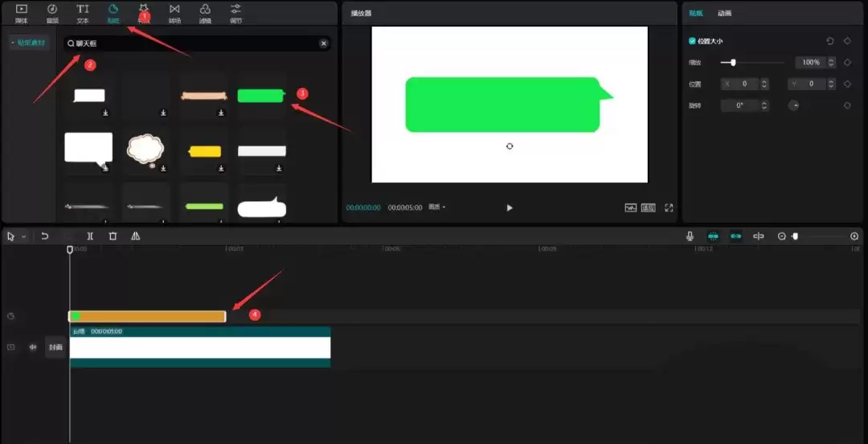Image resolution: width=868 pixels, height=444 pixels.
Task: Click the 缩放 scale slider track
Action: click(752, 63)
